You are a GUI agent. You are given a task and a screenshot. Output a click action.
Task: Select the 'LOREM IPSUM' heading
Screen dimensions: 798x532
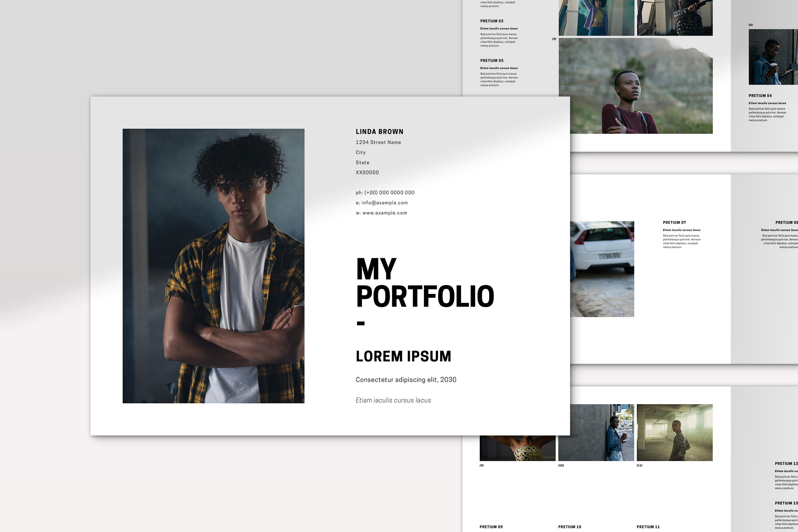point(403,356)
